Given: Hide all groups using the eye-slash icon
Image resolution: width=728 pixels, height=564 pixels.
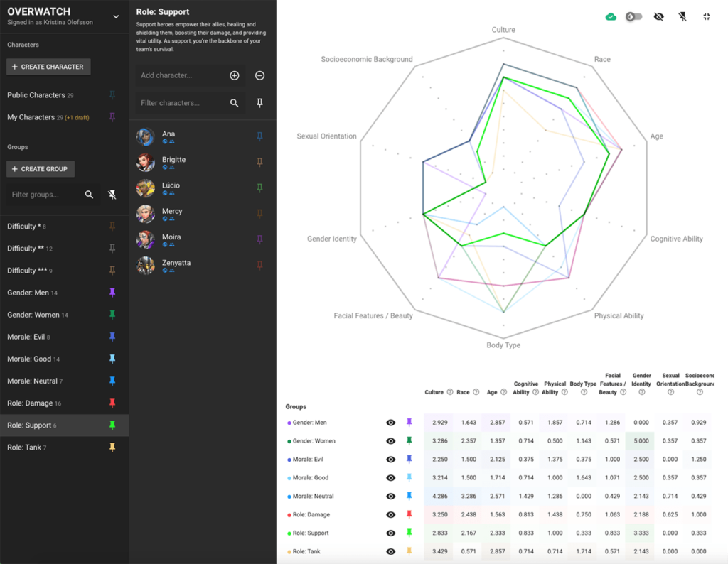Looking at the screenshot, I should [x=658, y=16].
